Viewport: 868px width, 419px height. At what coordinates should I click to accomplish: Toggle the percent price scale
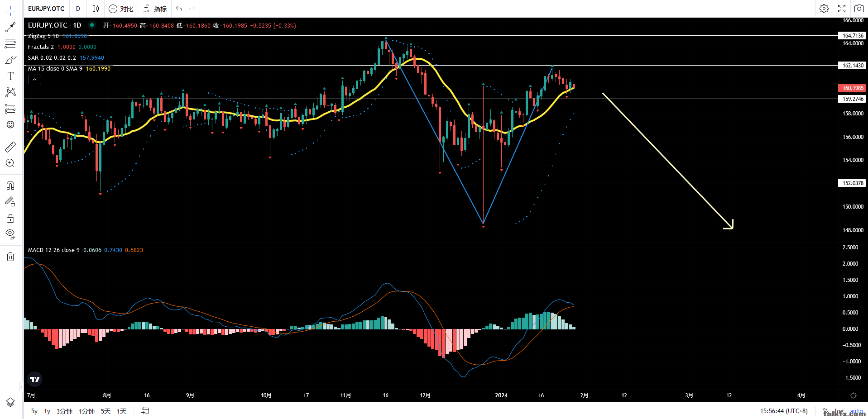(x=825, y=411)
